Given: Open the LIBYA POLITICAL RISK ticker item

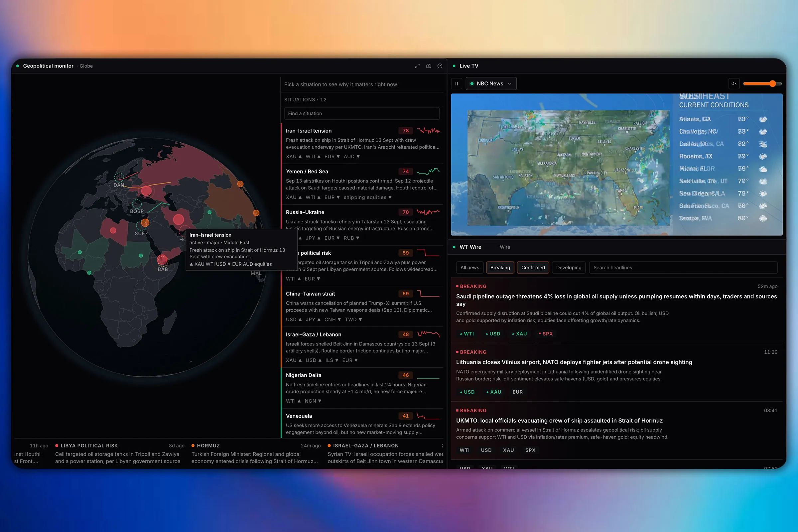Looking at the screenshot, I should point(120,453).
